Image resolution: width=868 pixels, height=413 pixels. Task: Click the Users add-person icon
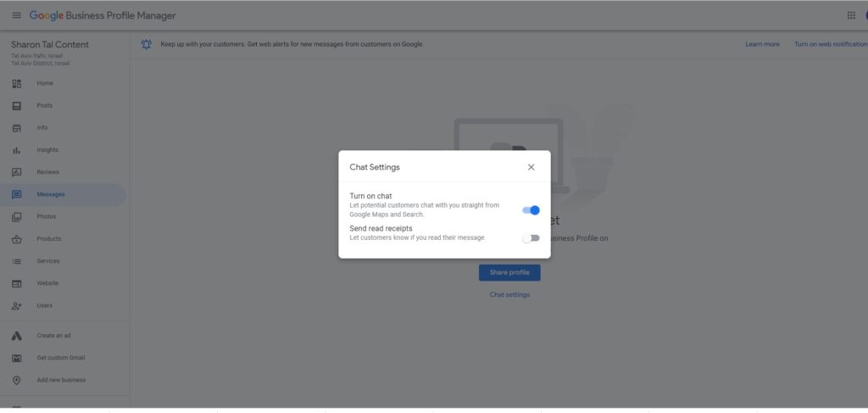[x=17, y=305]
